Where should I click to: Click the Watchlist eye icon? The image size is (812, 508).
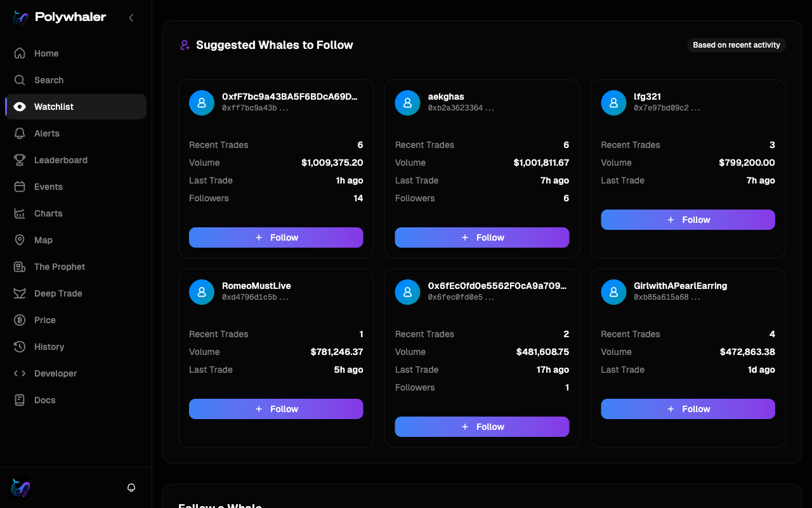[x=20, y=107]
